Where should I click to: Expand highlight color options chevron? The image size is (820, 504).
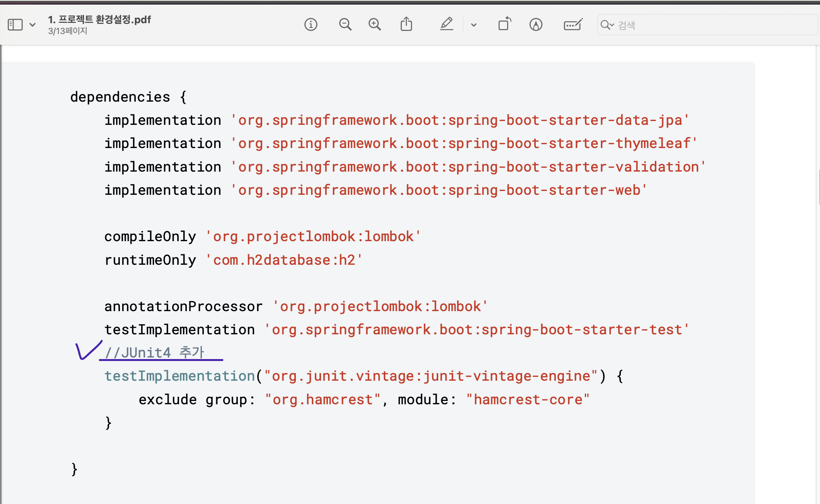pyautogui.click(x=473, y=25)
